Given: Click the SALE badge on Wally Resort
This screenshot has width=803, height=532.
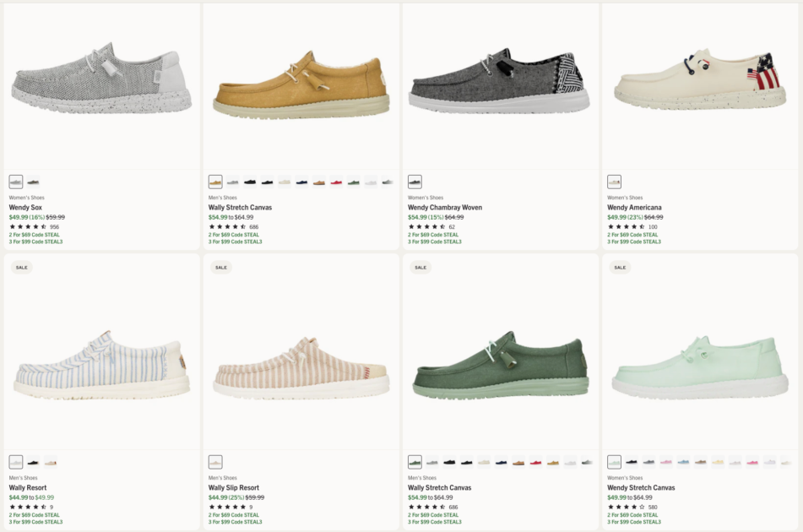Looking at the screenshot, I should [x=22, y=267].
